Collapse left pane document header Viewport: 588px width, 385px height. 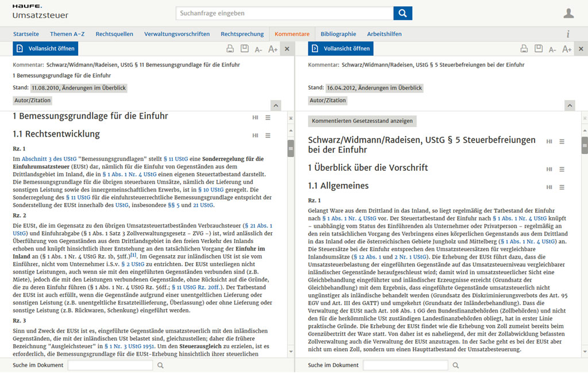coord(276,105)
